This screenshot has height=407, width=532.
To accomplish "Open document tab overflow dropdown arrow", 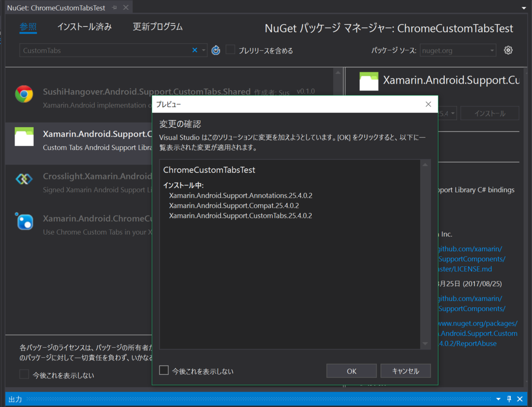I will pyautogui.click(x=524, y=8).
